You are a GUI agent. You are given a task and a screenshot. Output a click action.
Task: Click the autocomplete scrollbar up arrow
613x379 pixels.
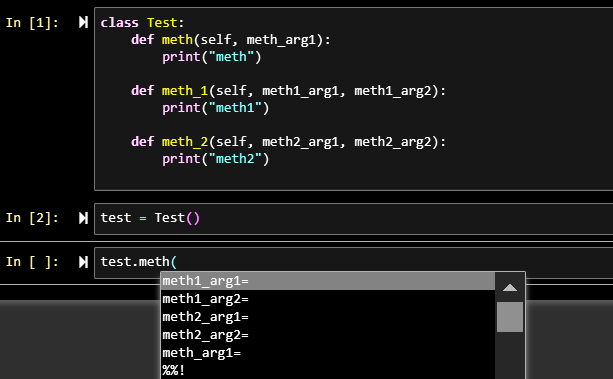(x=510, y=288)
